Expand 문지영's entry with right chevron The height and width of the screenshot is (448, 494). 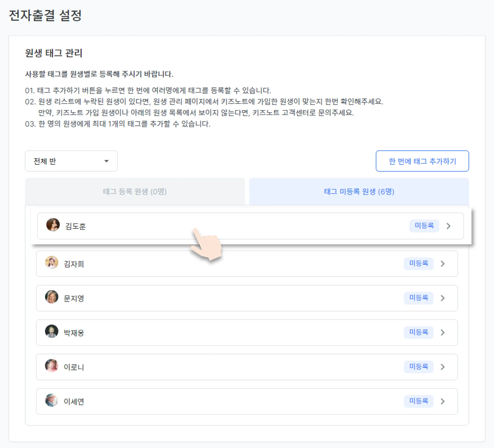[443, 298]
